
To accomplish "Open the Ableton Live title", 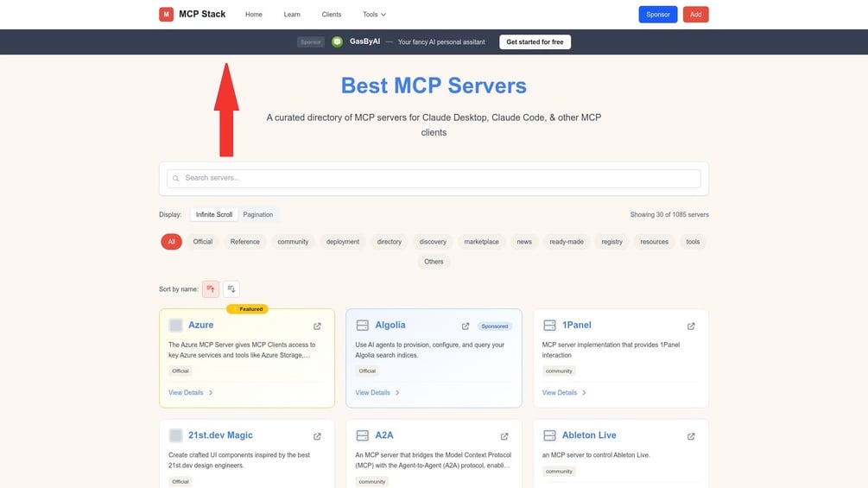I will [x=589, y=435].
